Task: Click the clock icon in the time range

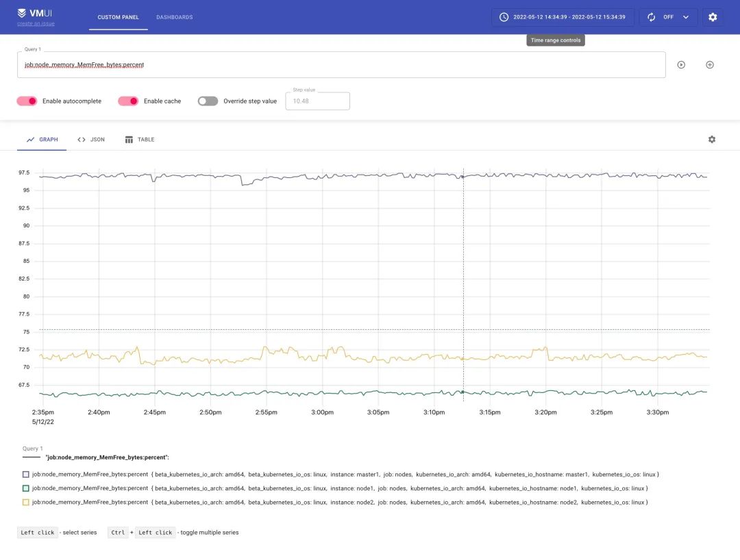Action: pos(504,17)
